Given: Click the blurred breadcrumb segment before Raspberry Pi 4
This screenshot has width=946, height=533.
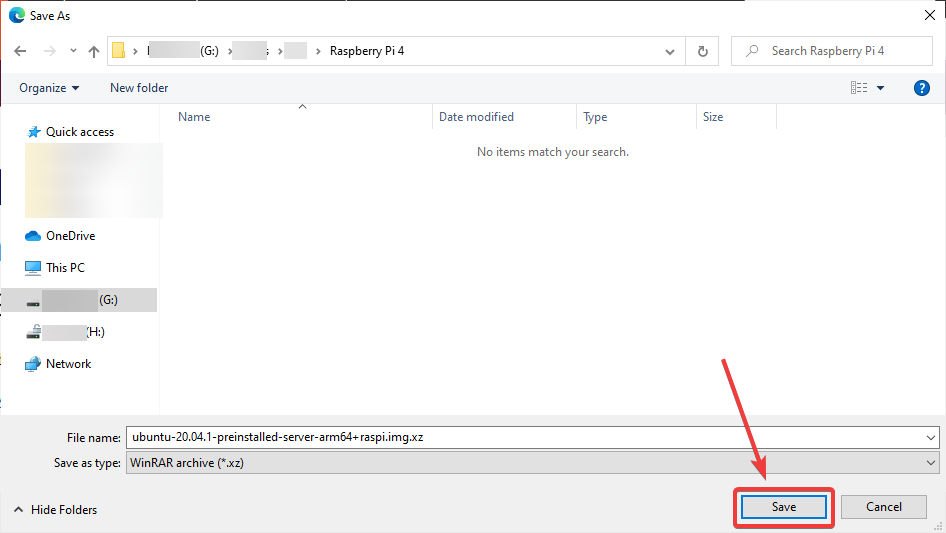Looking at the screenshot, I should tap(296, 51).
